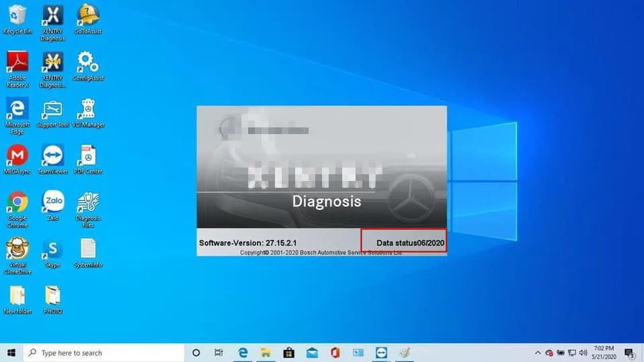Click the Windows Start button
The image size is (644, 362).
click(x=11, y=353)
